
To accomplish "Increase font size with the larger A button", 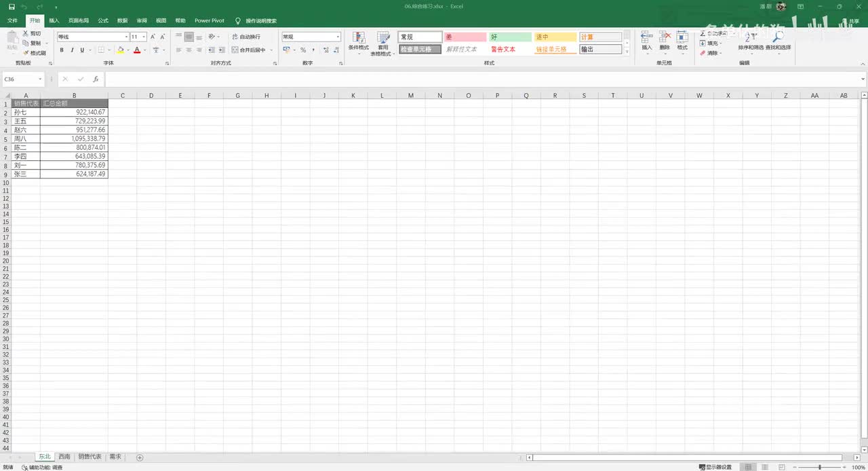I will point(153,37).
